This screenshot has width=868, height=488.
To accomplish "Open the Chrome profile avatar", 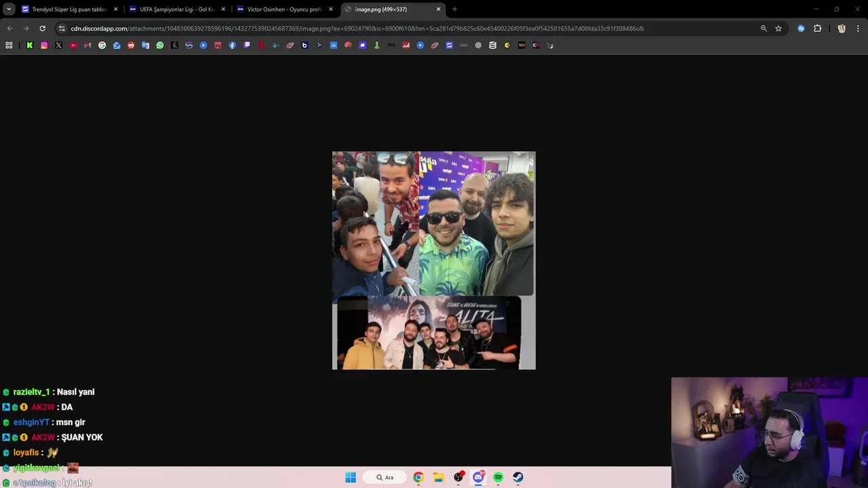I will (842, 28).
